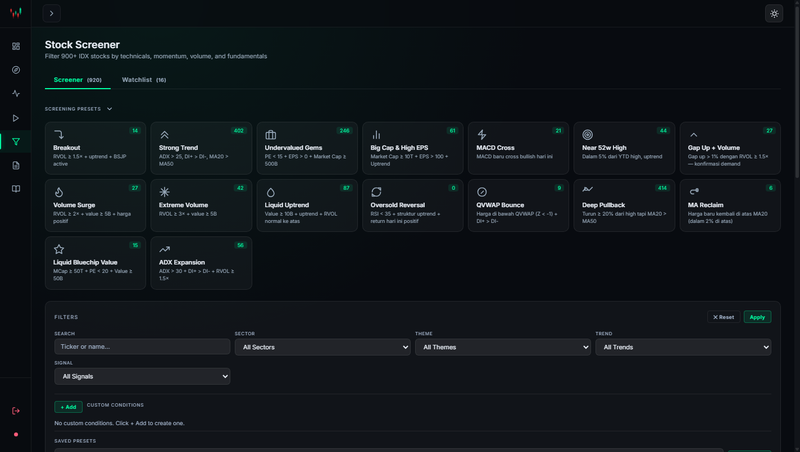
Task: Click the red status dot in the sidebar
Action: pos(16,435)
